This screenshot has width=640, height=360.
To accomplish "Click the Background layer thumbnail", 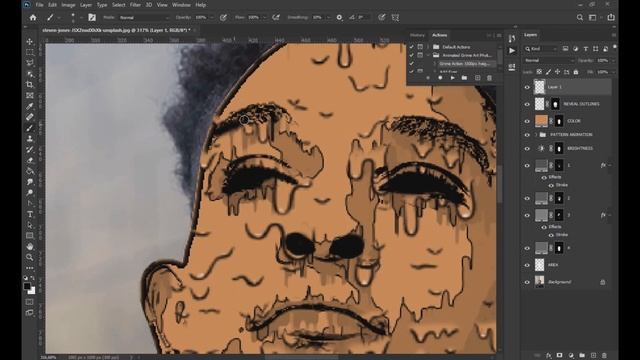I will click(540, 282).
